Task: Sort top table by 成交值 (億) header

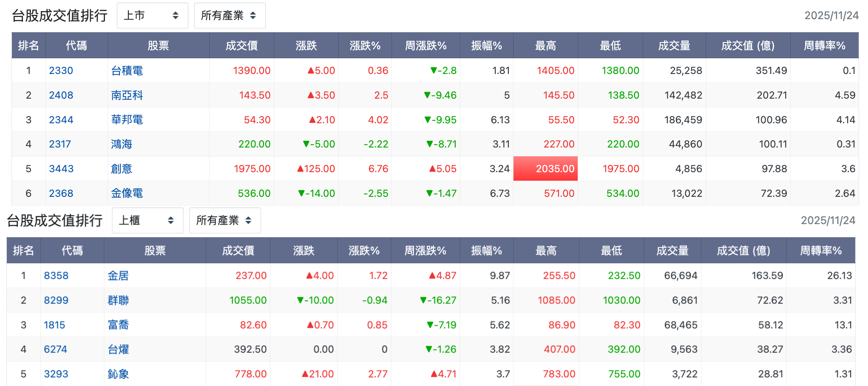Action: [x=748, y=45]
